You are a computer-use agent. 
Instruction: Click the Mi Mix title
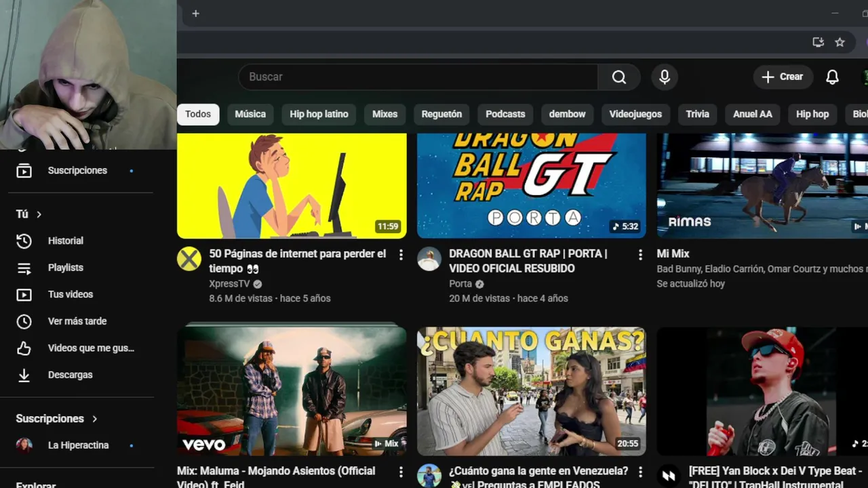pos(673,253)
